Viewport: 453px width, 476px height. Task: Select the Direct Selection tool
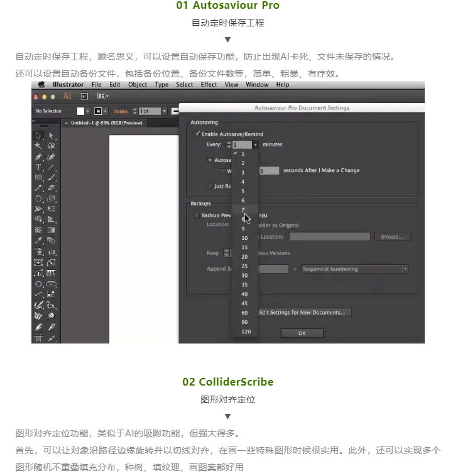(51, 136)
